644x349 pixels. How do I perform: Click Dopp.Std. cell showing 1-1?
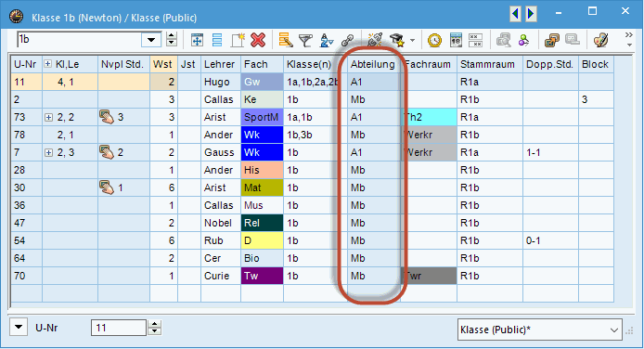550,153
